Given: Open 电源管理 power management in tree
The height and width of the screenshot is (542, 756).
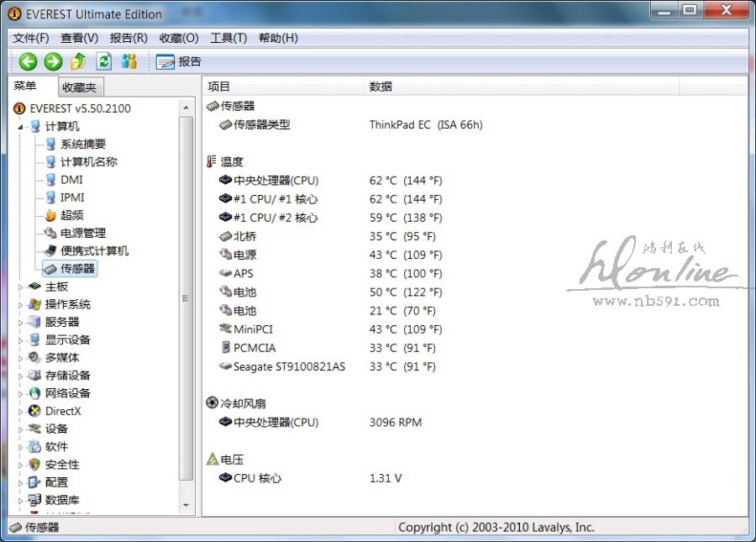Looking at the screenshot, I should click(82, 233).
